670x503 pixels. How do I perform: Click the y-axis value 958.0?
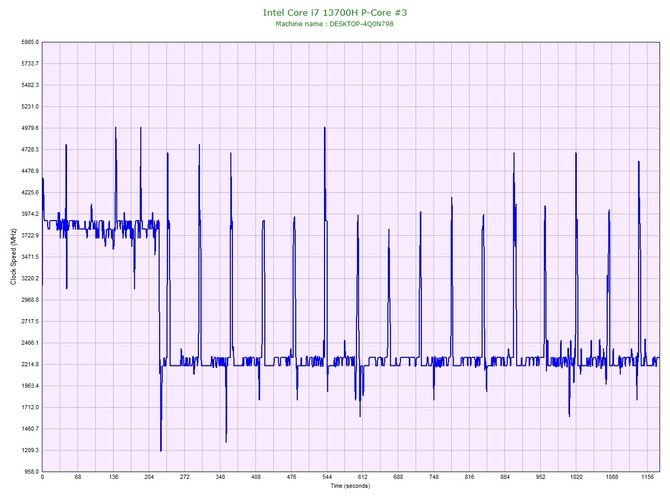coord(31,472)
